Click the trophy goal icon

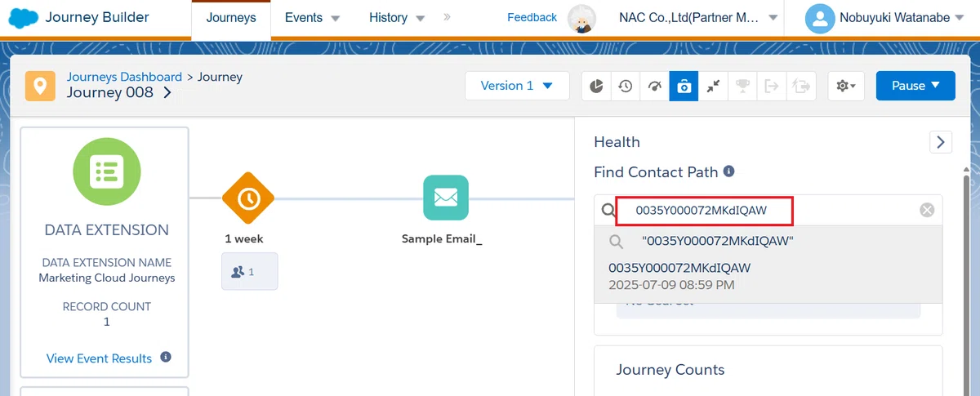743,86
